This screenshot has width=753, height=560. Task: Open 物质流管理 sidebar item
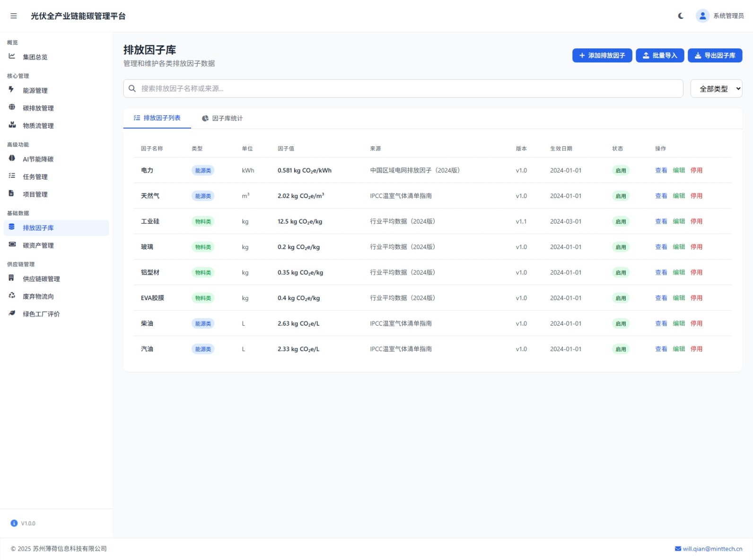[x=38, y=126]
